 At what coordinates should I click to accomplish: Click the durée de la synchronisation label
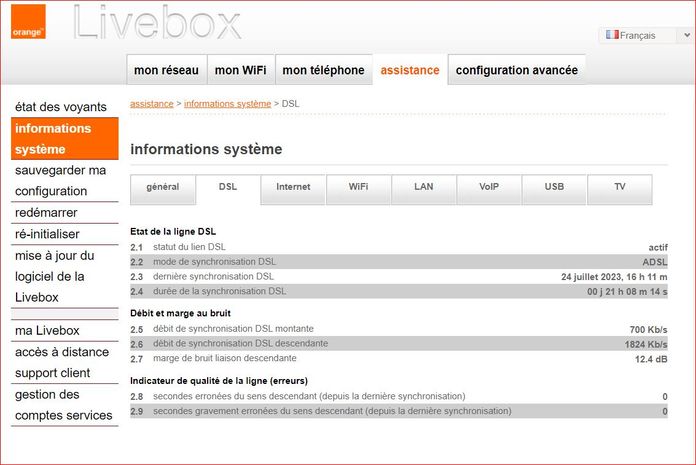[x=219, y=292]
